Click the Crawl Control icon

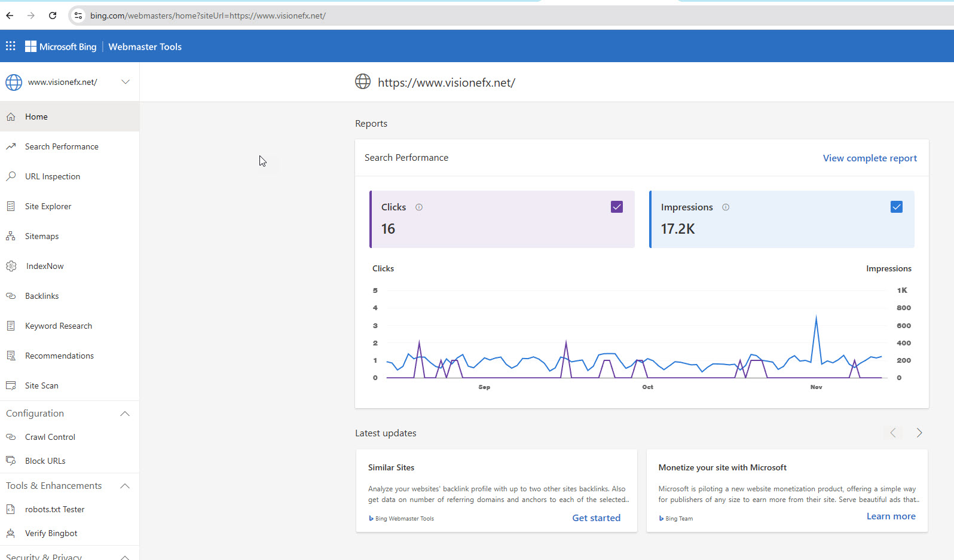(11, 437)
